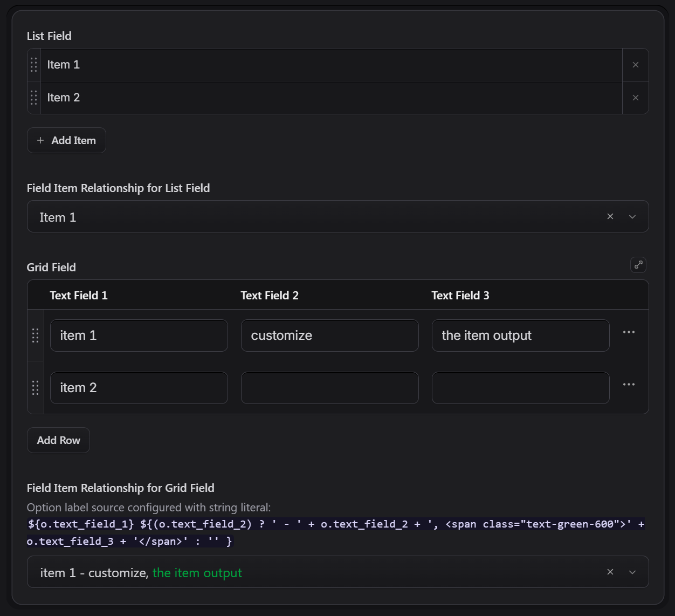
Task: Expand the Grid Field to fullscreen
Action: click(x=638, y=265)
